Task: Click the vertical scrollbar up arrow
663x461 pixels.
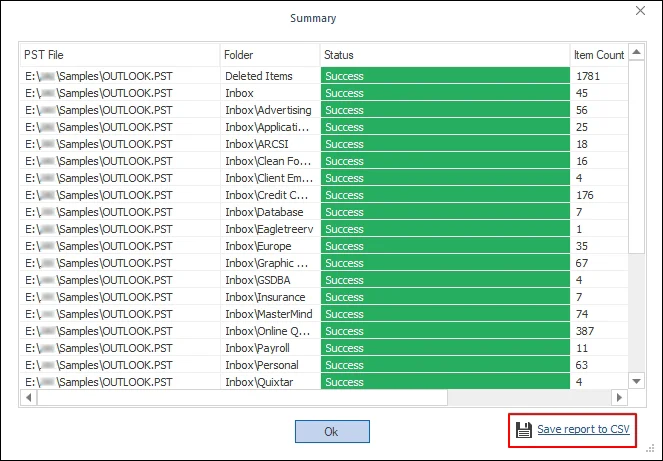Action: click(636, 52)
